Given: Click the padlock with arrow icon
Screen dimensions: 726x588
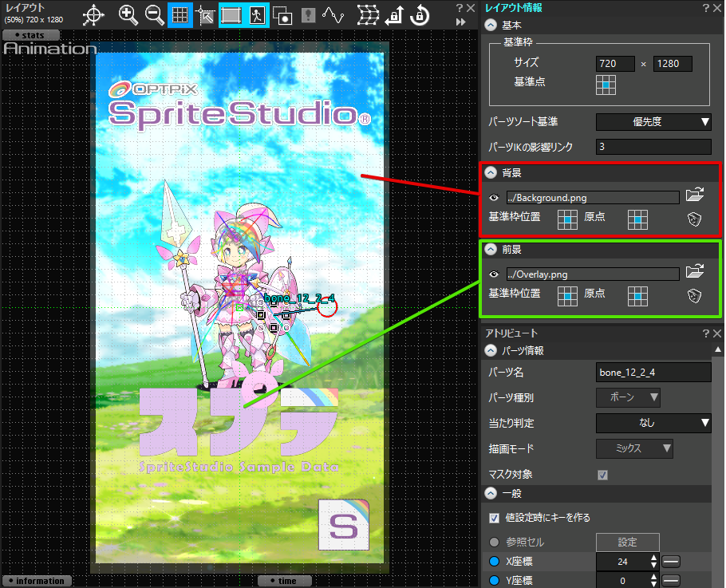Looking at the screenshot, I should 394,15.
